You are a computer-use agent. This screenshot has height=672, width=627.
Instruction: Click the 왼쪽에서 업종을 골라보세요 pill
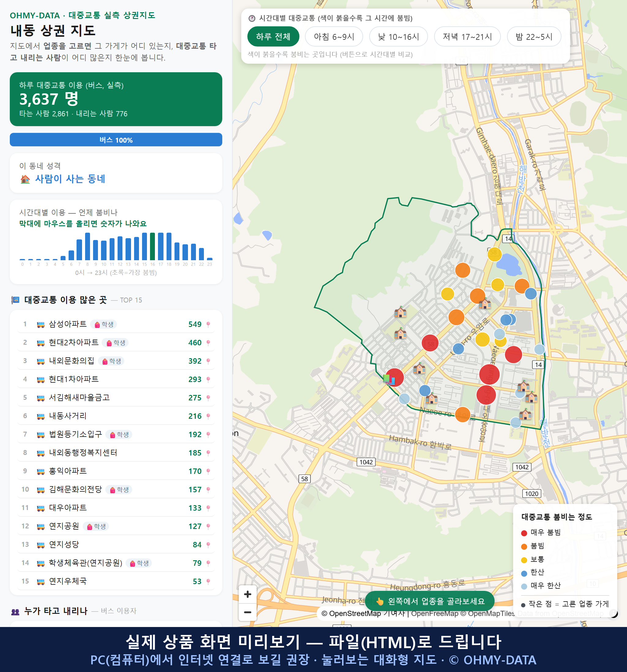(430, 601)
